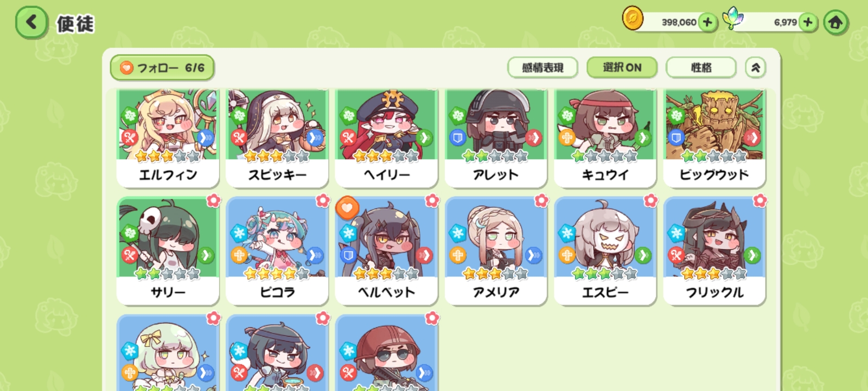Open the home screen via house icon

pyautogui.click(x=835, y=23)
